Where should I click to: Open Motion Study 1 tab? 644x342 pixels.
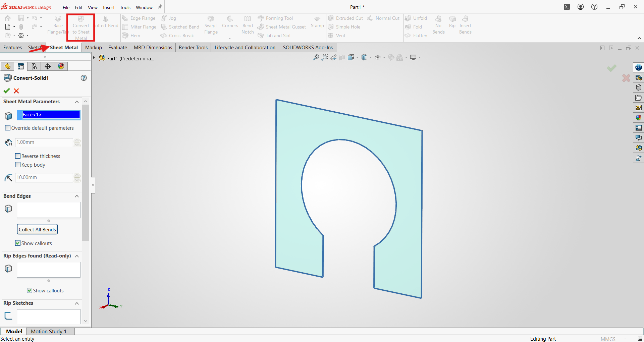(49, 331)
